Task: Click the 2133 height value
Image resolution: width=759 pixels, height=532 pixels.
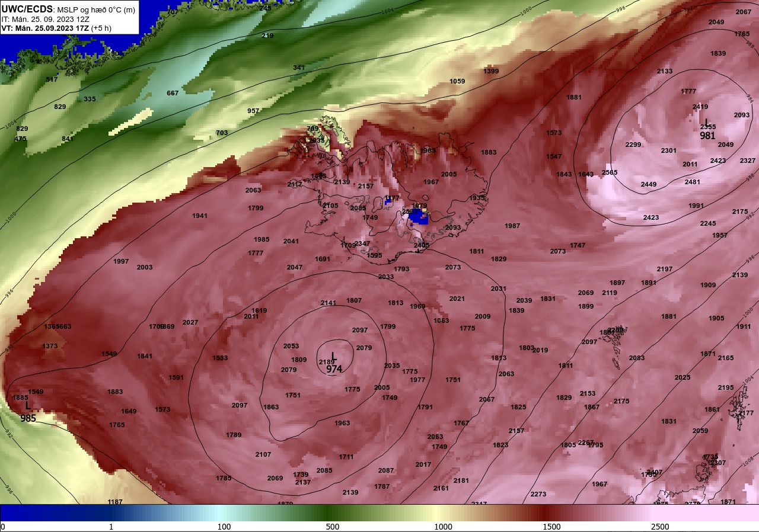Action: pyautogui.click(x=665, y=71)
